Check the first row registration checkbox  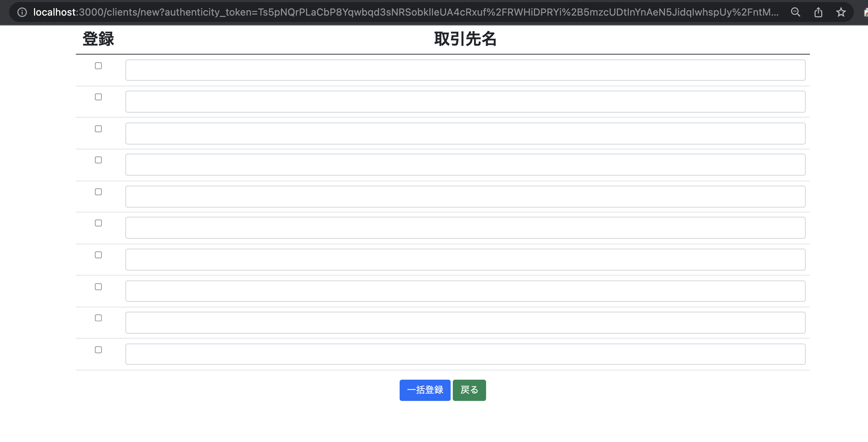98,66
